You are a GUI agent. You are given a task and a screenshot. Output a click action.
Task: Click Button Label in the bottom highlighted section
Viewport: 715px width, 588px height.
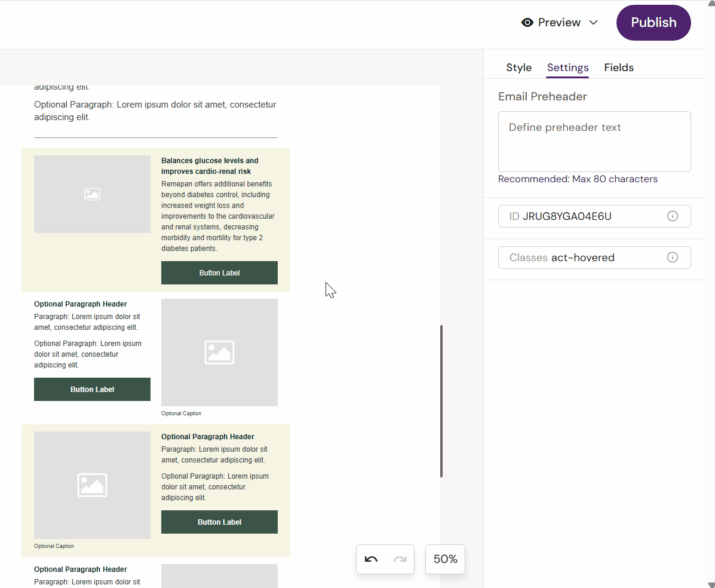pyautogui.click(x=219, y=522)
